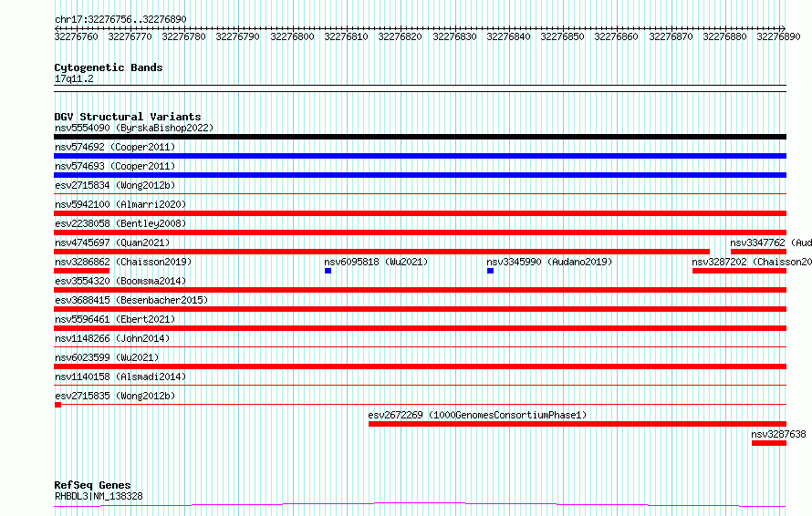Select the short red nsv3286862 bar
The image size is (812, 516).
click(x=82, y=271)
